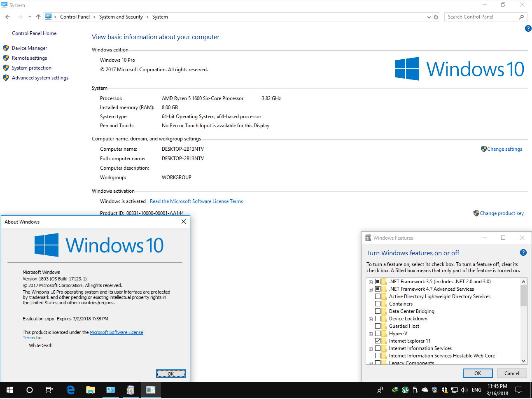532x399 pixels.
Task: Open the System protection link
Action: point(32,68)
